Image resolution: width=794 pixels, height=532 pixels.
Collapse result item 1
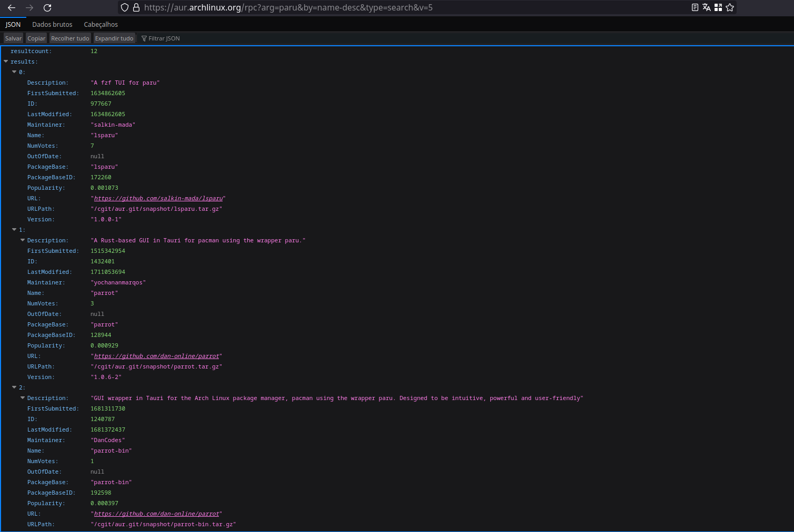15,230
